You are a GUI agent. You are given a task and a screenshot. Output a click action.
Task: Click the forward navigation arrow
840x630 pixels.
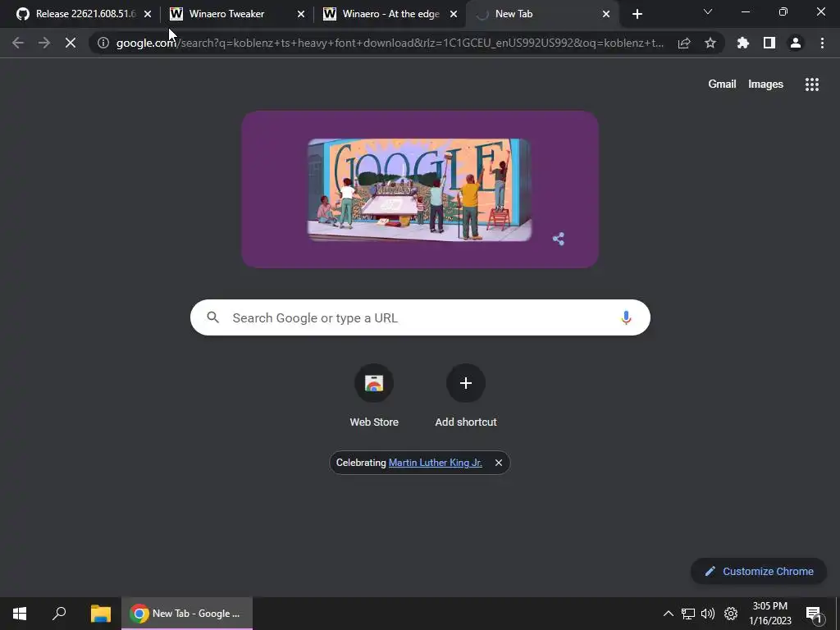click(44, 43)
